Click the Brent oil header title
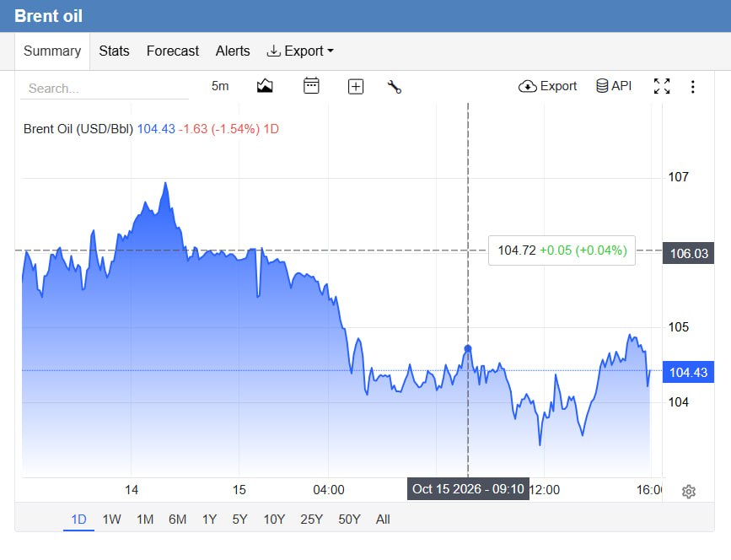 pos(49,16)
